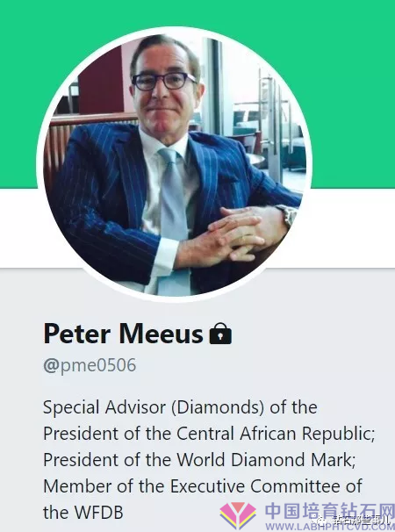Click the wristwatch in the profile photo
The width and height of the screenshot is (395, 532).
click(288, 215)
